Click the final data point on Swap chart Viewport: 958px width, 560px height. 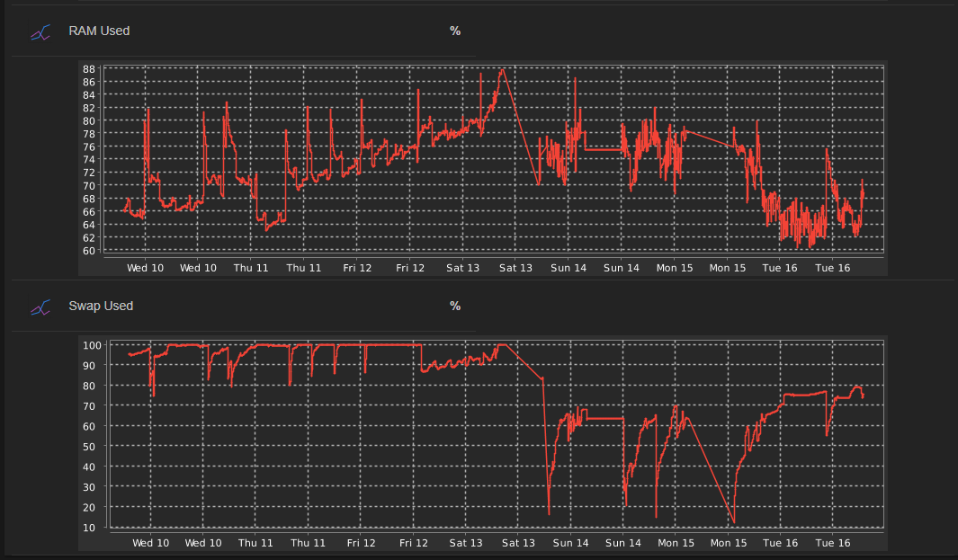[863, 396]
